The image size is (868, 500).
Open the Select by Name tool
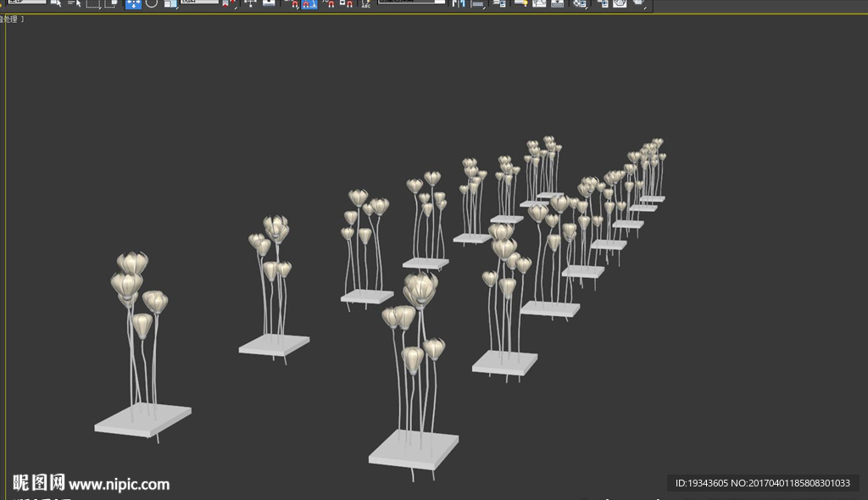(75, 3)
